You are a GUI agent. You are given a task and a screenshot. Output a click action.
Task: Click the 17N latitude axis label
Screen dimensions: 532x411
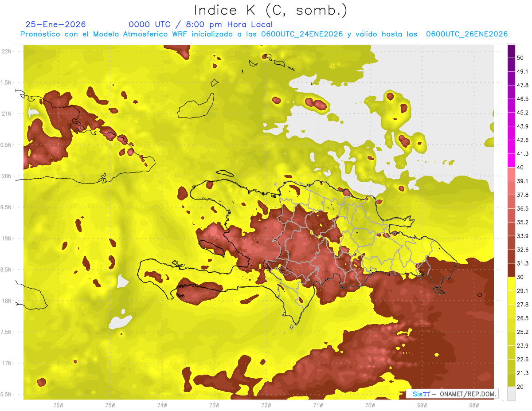click(x=7, y=363)
